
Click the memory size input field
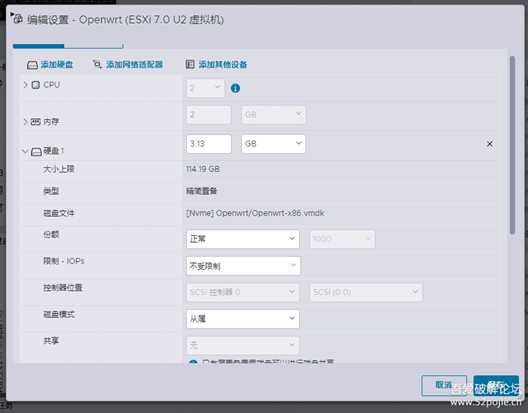[209, 115]
